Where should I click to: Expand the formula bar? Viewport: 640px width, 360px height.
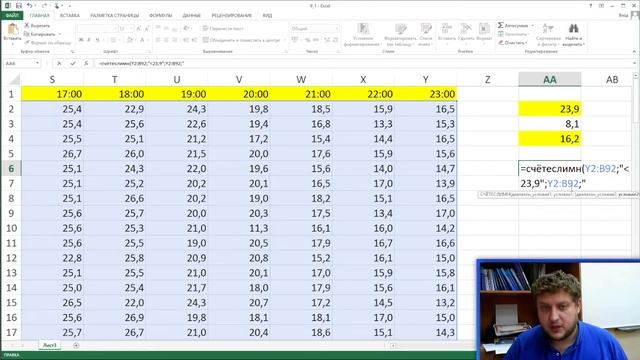tap(635, 63)
